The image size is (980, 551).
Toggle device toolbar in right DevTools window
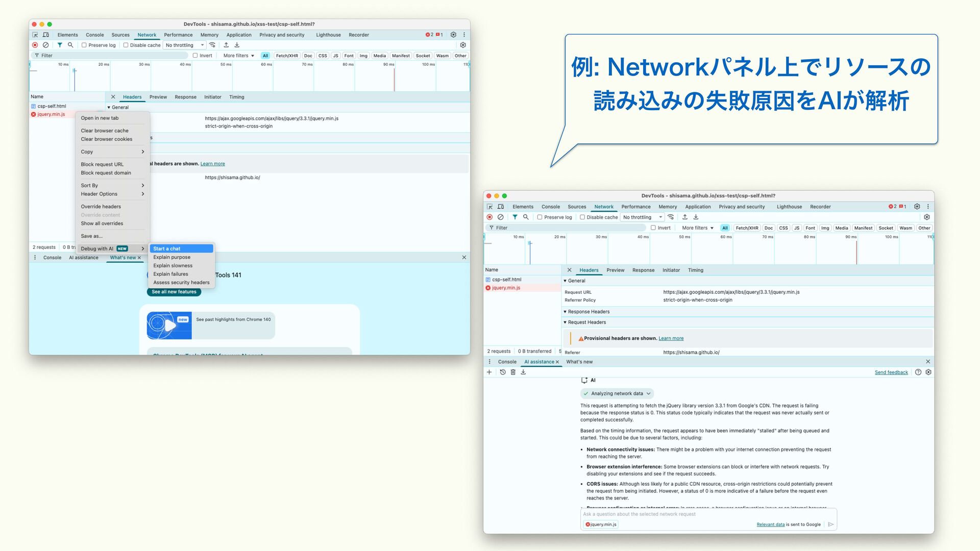(x=501, y=207)
